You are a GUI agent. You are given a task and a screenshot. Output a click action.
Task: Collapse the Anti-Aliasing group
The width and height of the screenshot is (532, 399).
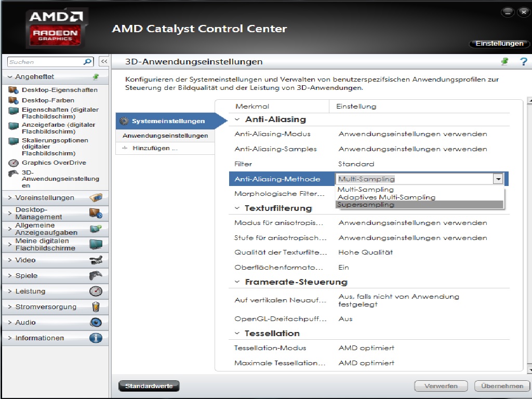237,119
